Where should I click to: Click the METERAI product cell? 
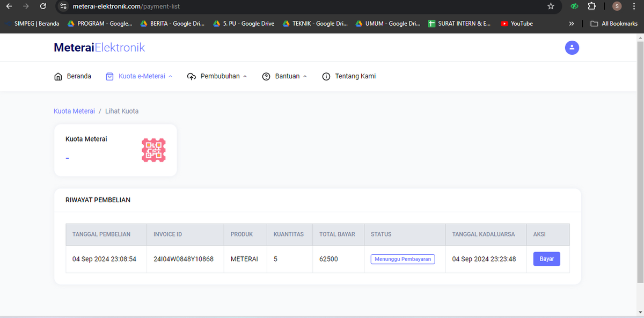coord(244,259)
